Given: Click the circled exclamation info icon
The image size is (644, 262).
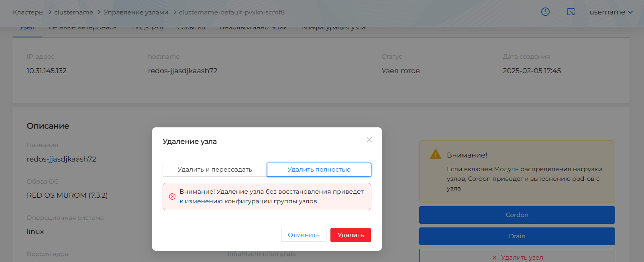Looking at the screenshot, I should [545, 12].
